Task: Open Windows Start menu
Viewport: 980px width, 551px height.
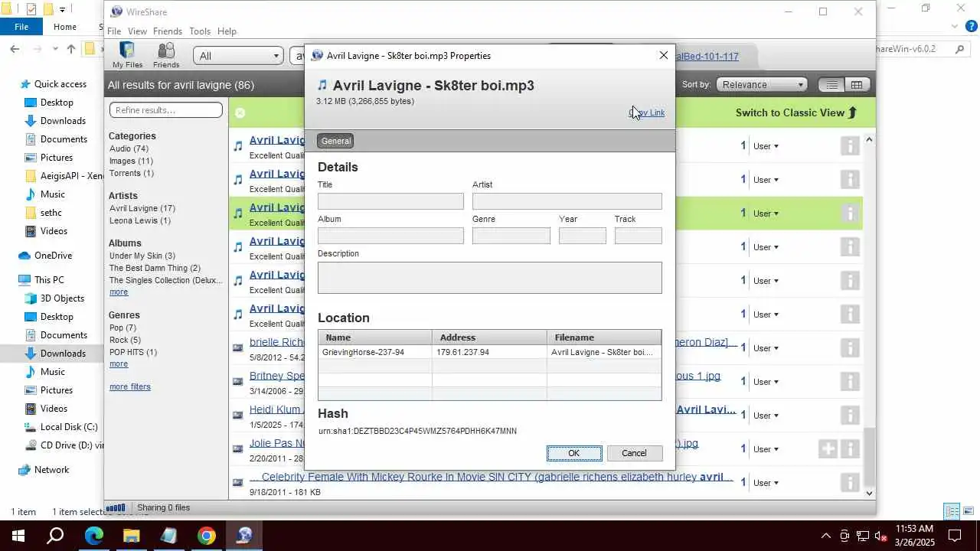Action: click(18, 536)
